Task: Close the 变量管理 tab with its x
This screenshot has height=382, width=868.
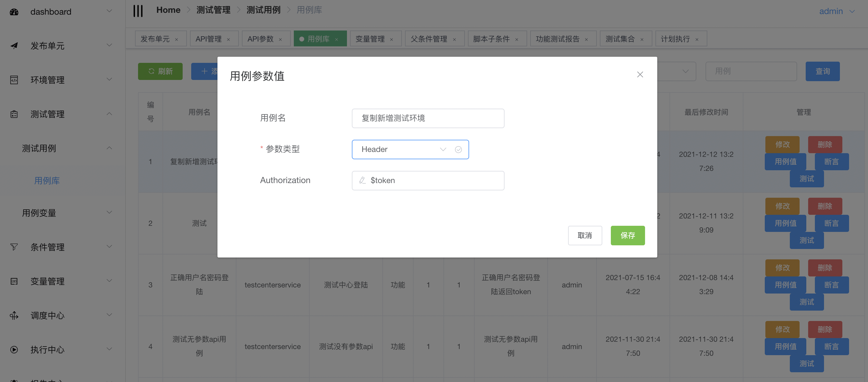Action: [392, 39]
